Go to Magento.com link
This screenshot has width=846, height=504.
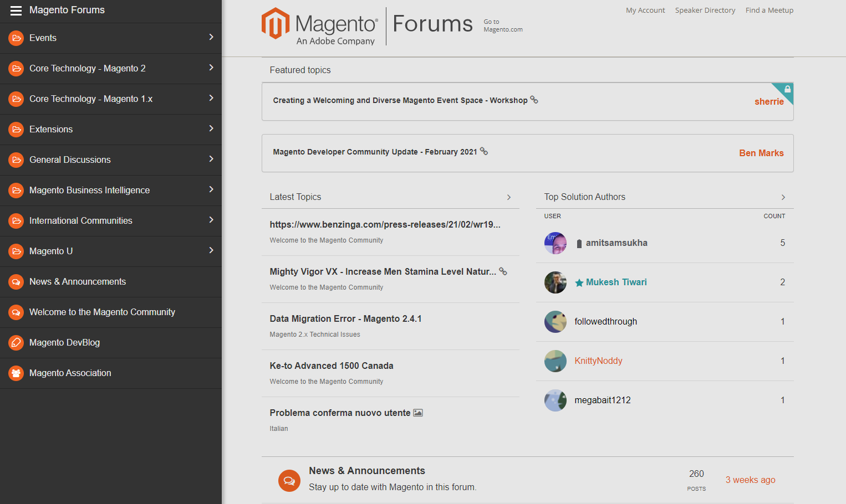coord(503,26)
